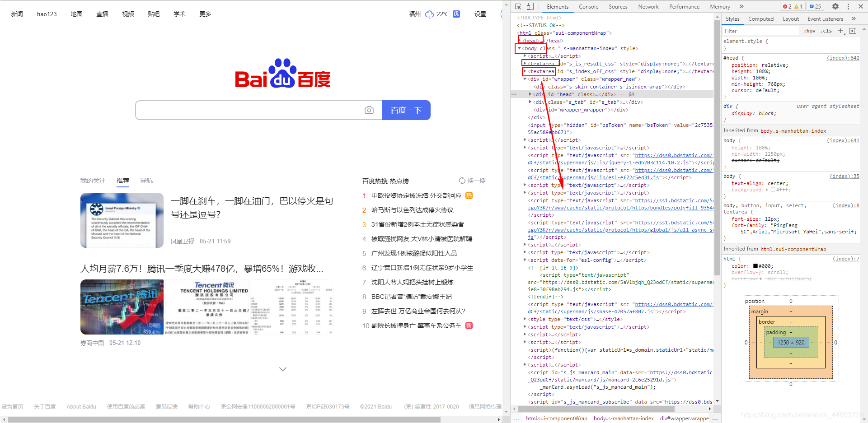The image size is (868, 423).
Task: Switch to the Computed styles tab
Action: pyautogui.click(x=760, y=19)
